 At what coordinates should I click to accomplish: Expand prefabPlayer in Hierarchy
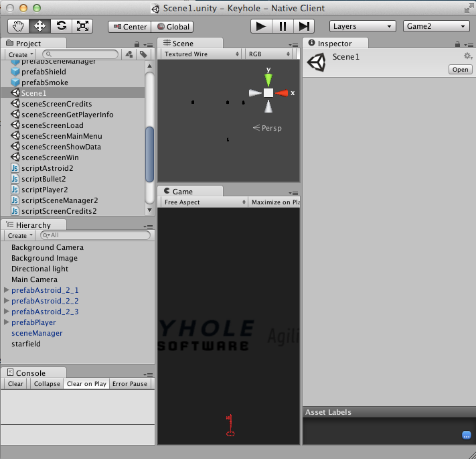click(x=7, y=322)
